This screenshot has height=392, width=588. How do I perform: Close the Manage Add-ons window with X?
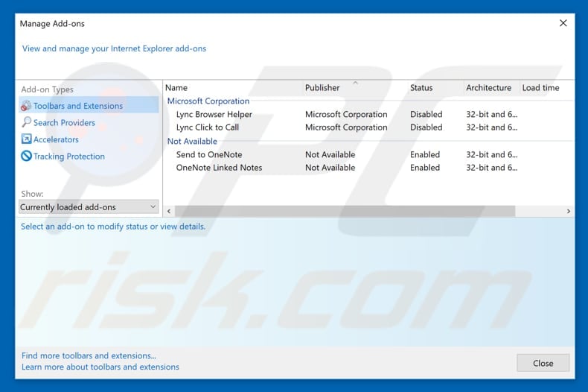563,23
